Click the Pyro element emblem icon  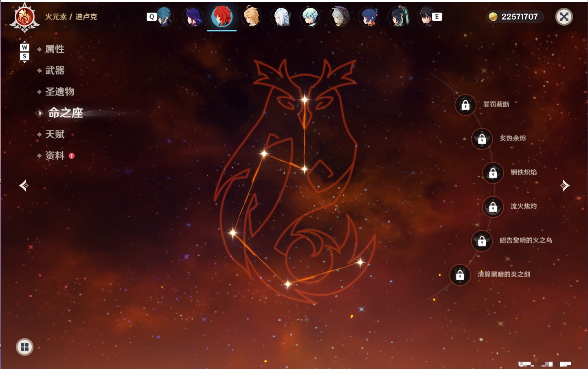pyautogui.click(x=25, y=18)
